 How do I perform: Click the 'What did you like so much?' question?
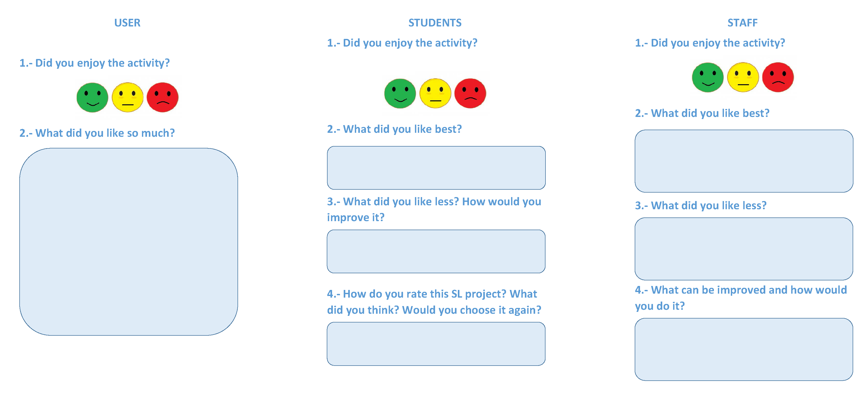pyautogui.click(x=97, y=133)
